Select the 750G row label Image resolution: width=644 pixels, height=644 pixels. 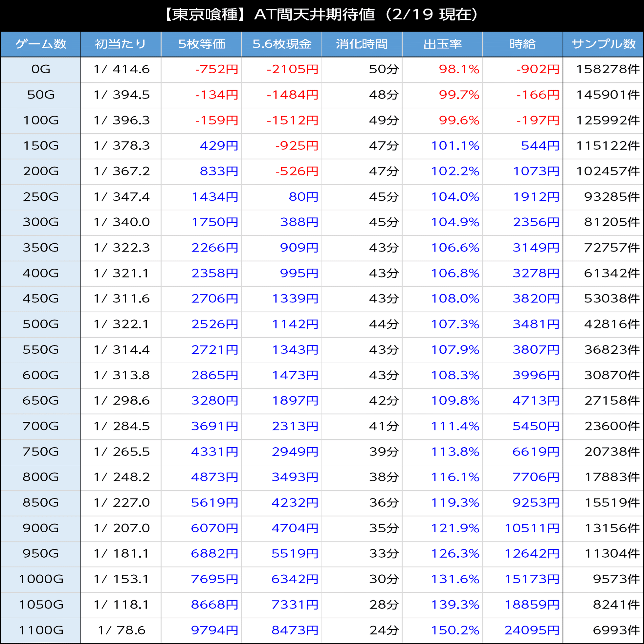tap(41, 452)
